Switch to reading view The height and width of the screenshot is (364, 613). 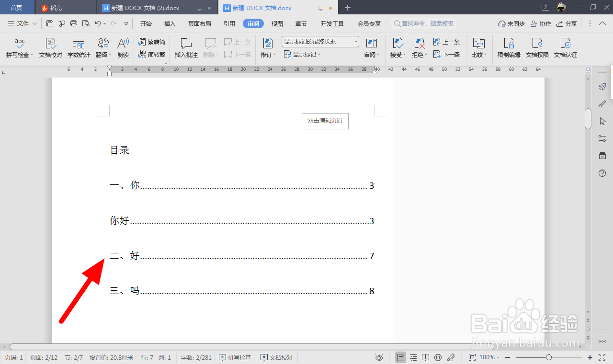(x=426, y=357)
